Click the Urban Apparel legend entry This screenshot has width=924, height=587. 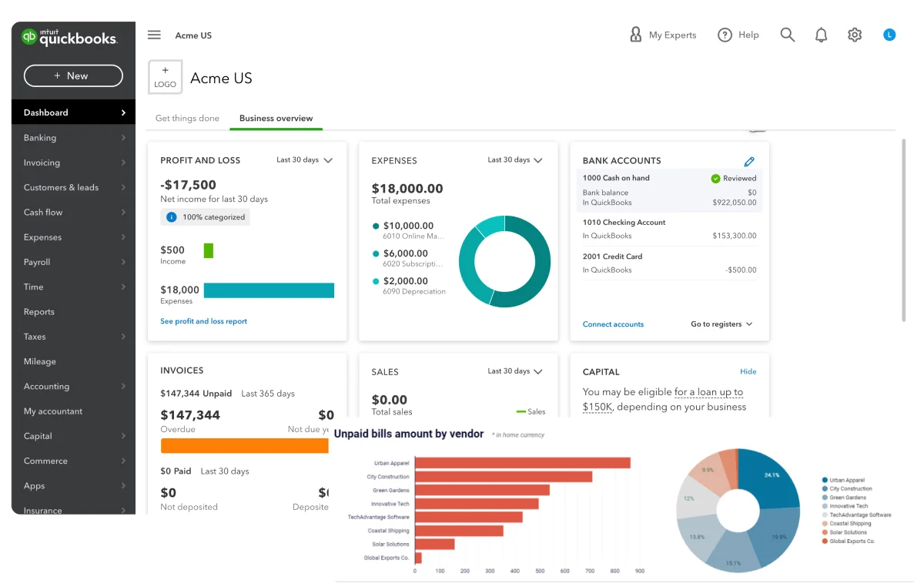(843, 480)
